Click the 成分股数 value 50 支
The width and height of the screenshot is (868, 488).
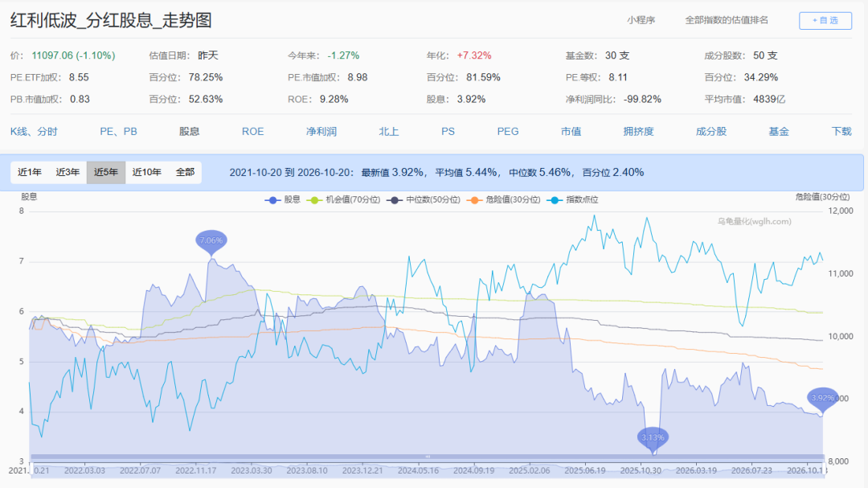pyautogui.click(x=765, y=55)
